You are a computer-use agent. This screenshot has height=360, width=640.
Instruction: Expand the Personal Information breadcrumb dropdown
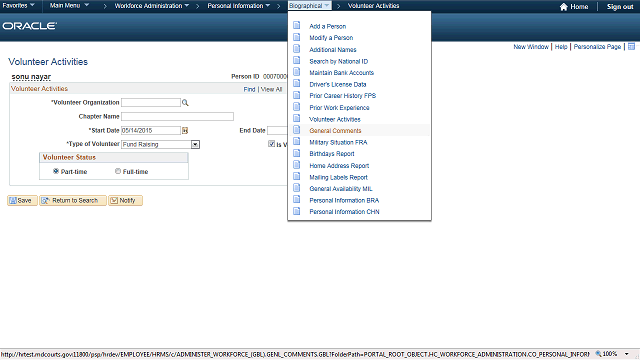239,6
